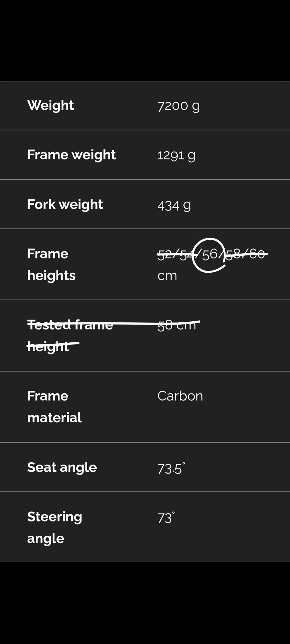Screen dimensions: 290x644
Task: Click the Frame heights label
Action: [x=51, y=264]
